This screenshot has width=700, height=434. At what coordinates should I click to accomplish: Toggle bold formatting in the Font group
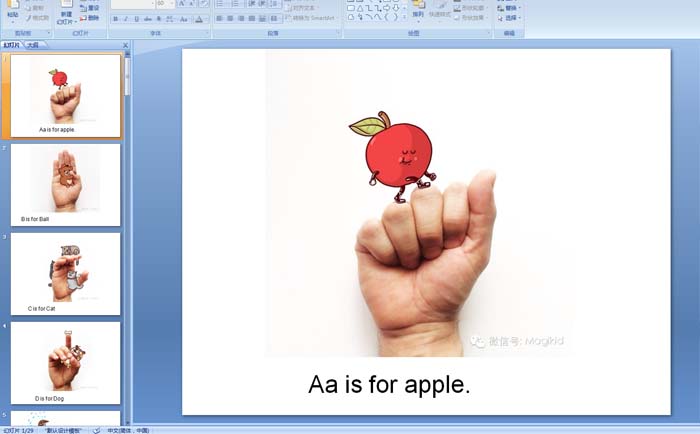point(116,19)
